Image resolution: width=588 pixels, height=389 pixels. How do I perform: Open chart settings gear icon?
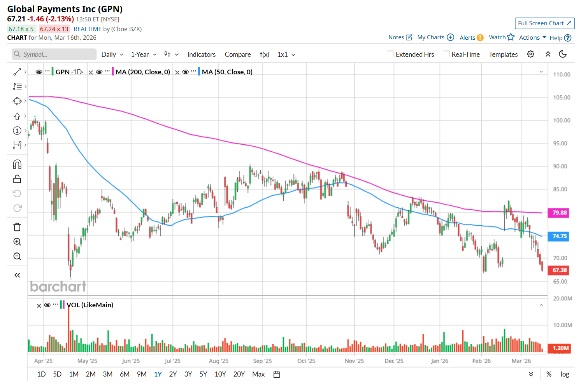coord(530,54)
